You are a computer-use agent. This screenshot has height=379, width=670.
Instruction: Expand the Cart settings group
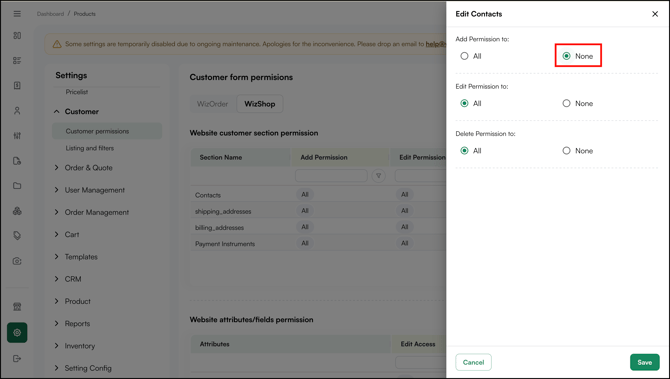(x=56, y=235)
